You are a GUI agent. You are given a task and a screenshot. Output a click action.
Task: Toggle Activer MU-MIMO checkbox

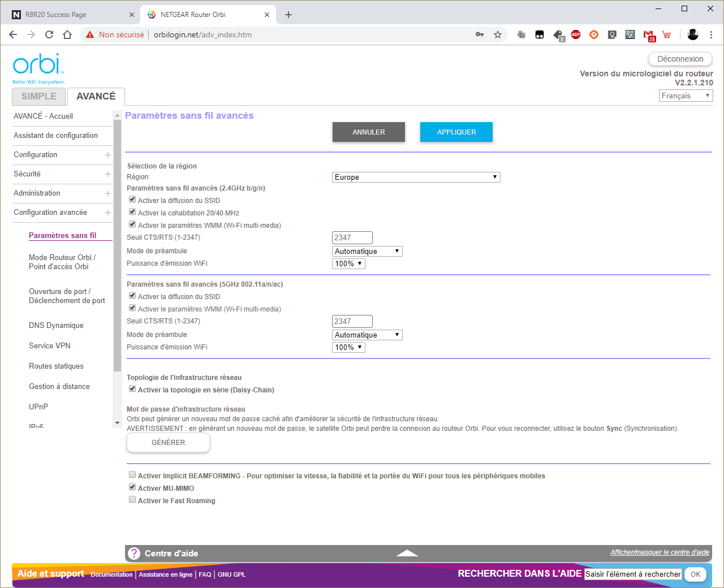click(132, 487)
